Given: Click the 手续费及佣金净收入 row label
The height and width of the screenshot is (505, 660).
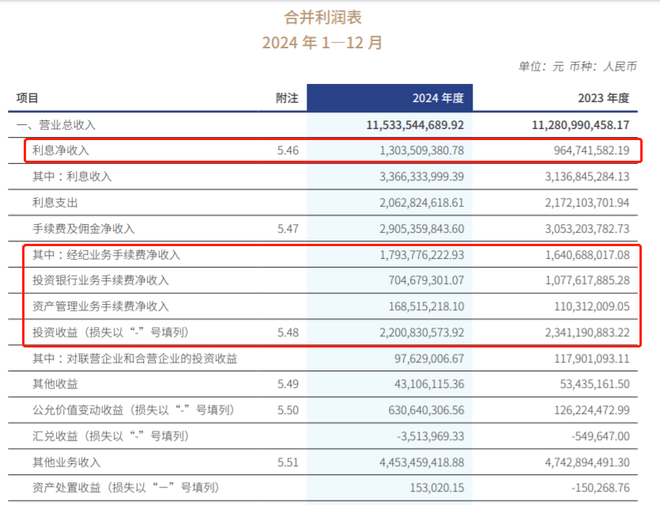Looking at the screenshot, I should point(83,229).
